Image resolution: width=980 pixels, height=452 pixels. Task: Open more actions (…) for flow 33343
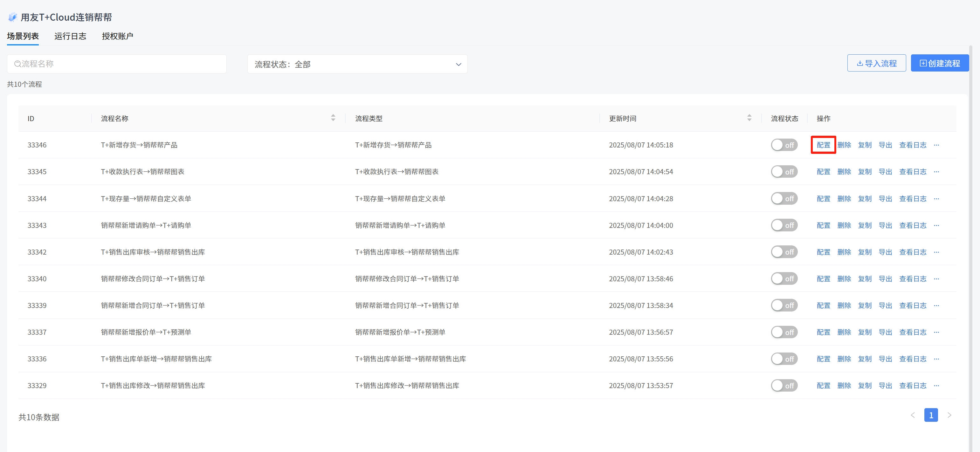936,225
